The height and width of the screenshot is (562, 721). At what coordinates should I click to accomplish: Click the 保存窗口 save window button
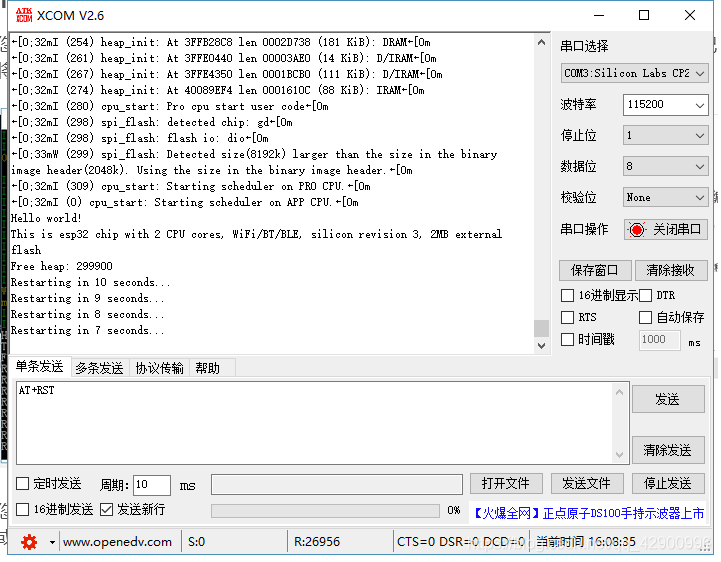[x=595, y=270]
